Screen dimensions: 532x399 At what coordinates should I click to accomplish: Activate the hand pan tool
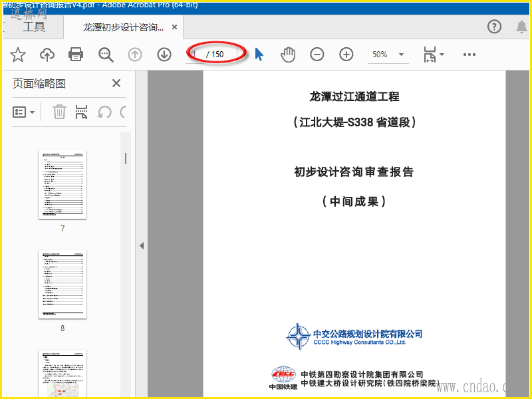pos(288,55)
